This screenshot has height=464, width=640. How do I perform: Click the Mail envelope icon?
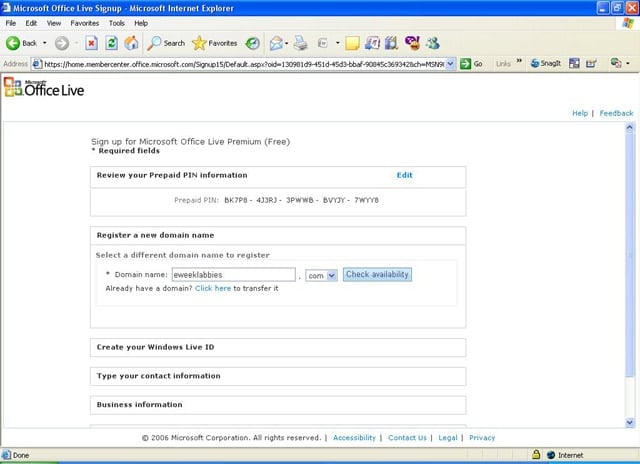(276, 43)
